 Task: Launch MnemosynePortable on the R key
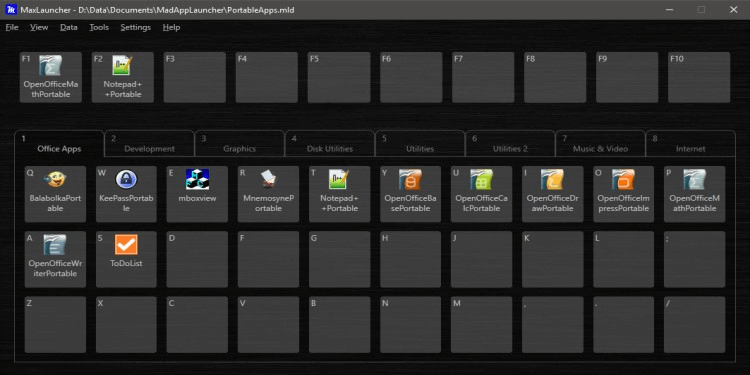click(268, 194)
